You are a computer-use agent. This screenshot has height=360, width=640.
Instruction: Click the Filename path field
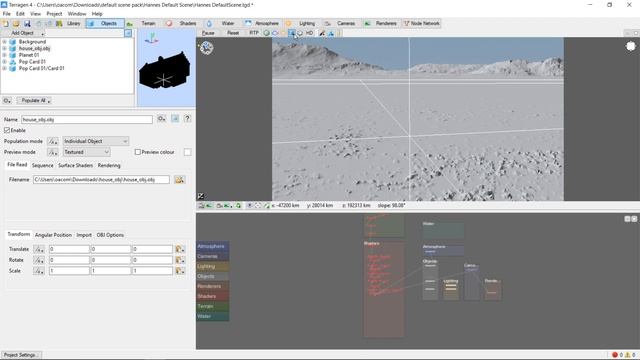[x=101, y=180]
